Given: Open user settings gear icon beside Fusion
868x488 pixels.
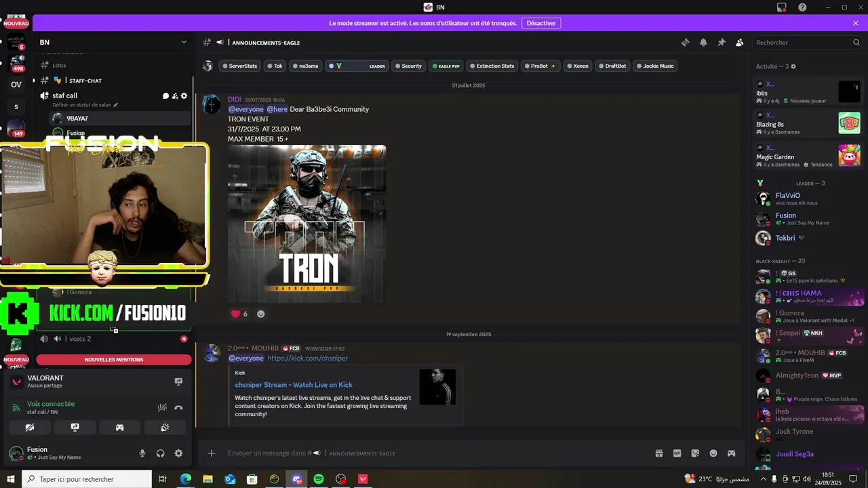Looking at the screenshot, I should 178,453.
